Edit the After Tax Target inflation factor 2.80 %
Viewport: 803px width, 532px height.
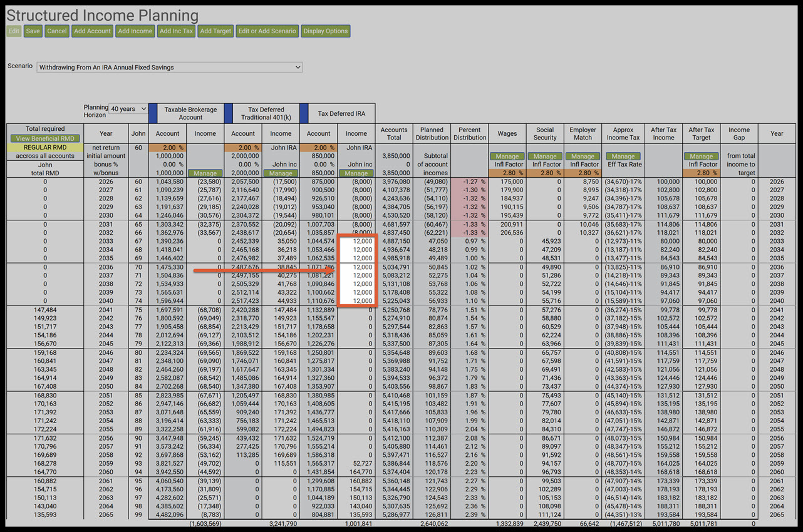[x=702, y=173]
